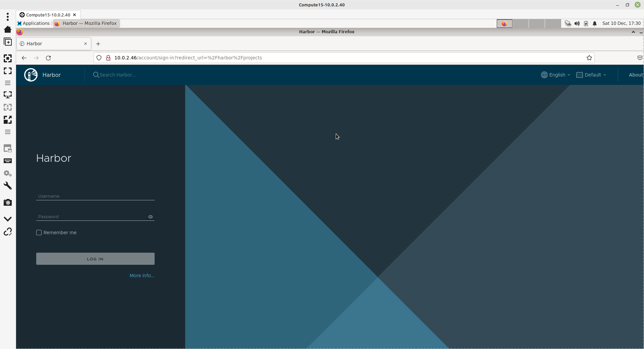Open the camera screenshot tool in sidebar
644x349 pixels.
point(7,202)
